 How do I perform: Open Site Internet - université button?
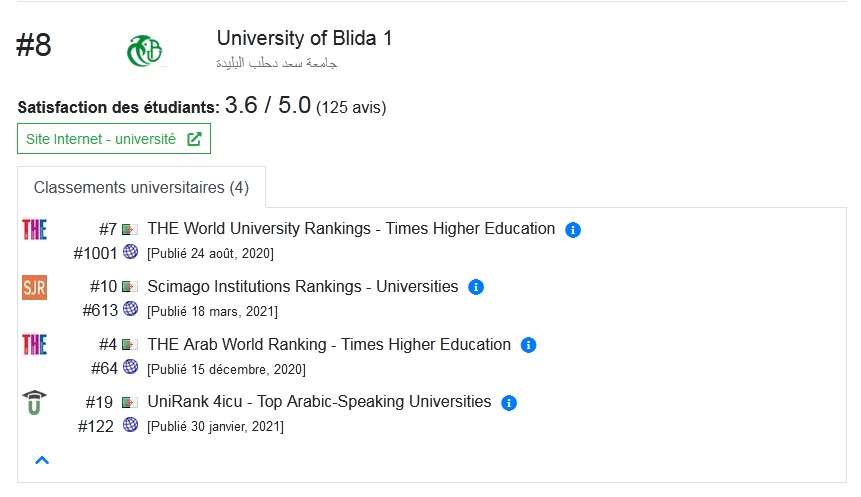tap(114, 139)
